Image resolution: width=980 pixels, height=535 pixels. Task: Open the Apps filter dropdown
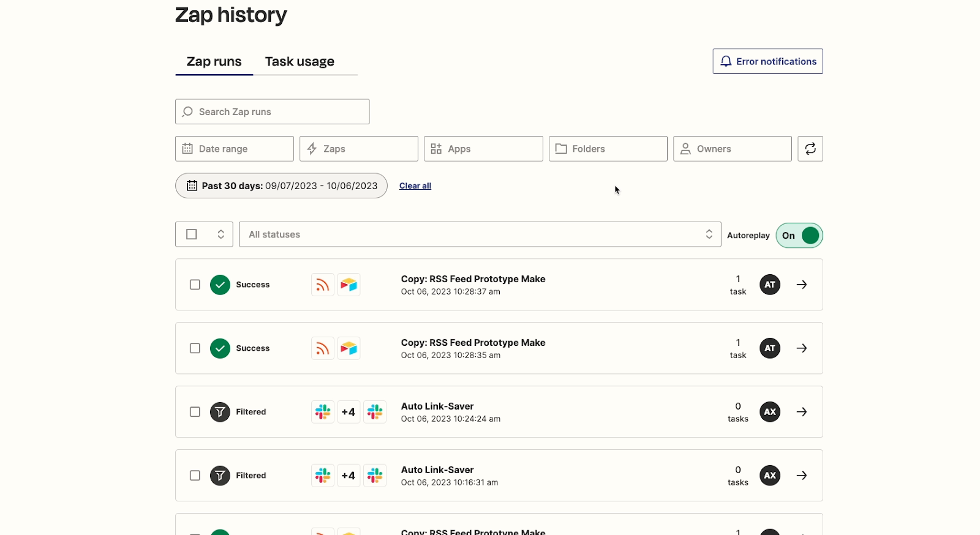(x=483, y=149)
